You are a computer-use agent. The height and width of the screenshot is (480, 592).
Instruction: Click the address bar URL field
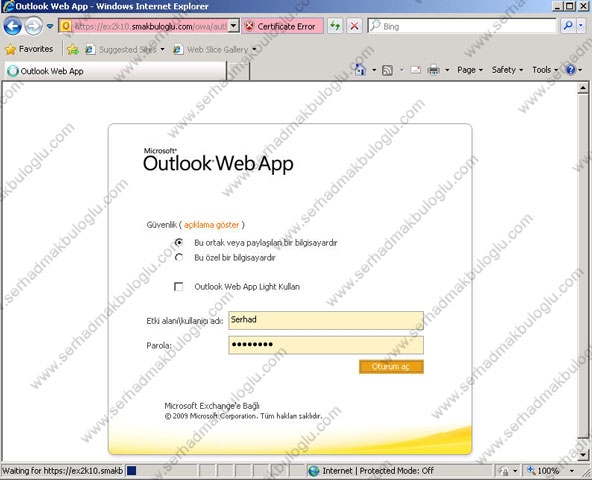144,26
